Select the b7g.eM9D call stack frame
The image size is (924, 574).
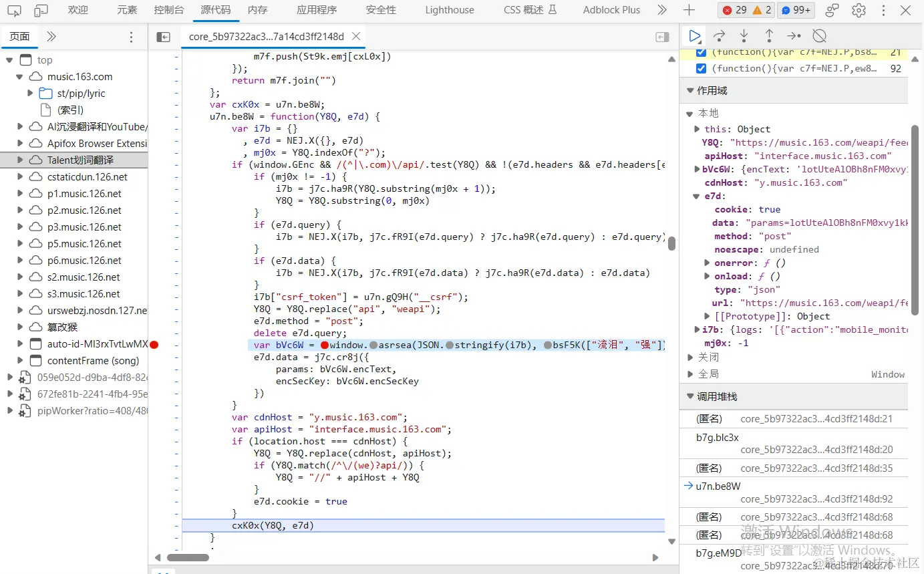coord(719,553)
